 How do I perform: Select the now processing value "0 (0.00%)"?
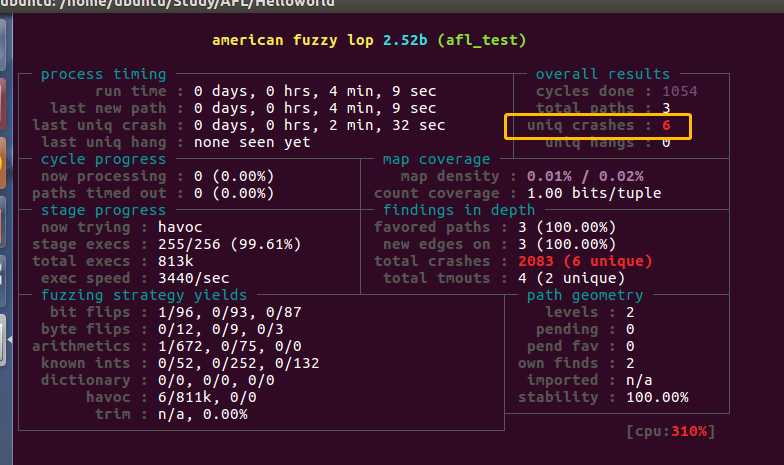pos(234,176)
